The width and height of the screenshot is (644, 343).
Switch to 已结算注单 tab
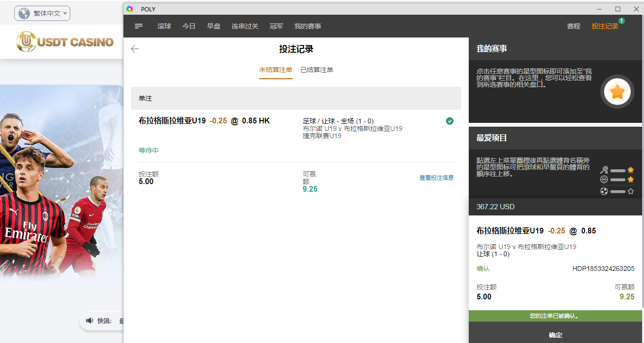[x=316, y=70]
